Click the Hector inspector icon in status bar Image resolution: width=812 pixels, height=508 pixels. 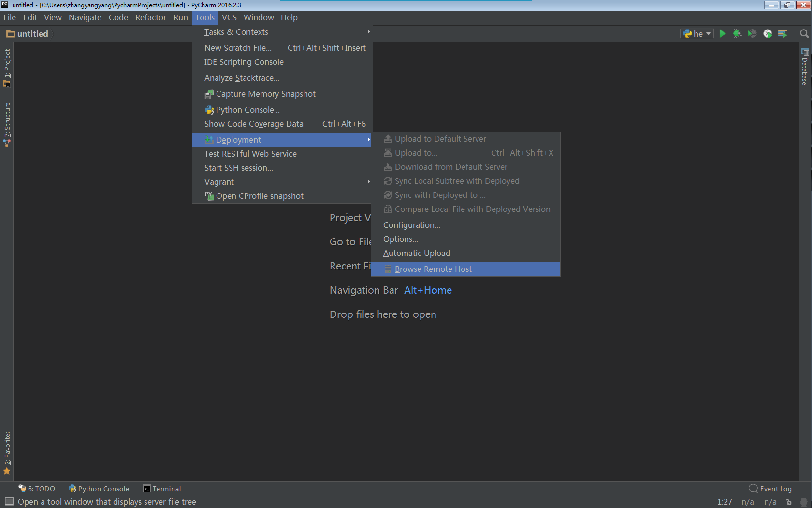pos(804,502)
